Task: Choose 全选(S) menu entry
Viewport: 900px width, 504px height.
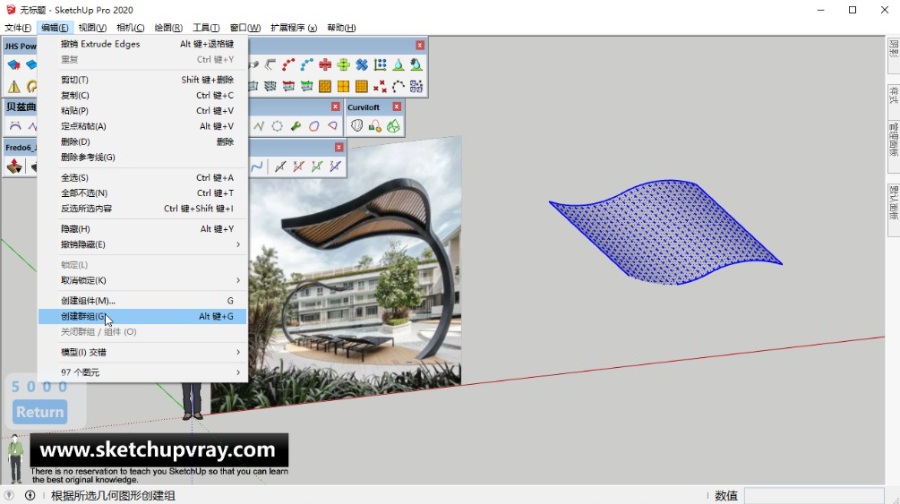Action: click(x=142, y=177)
